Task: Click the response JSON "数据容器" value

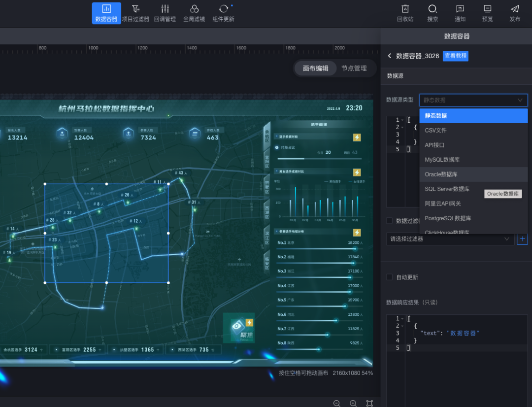Action: click(x=463, y=333)
